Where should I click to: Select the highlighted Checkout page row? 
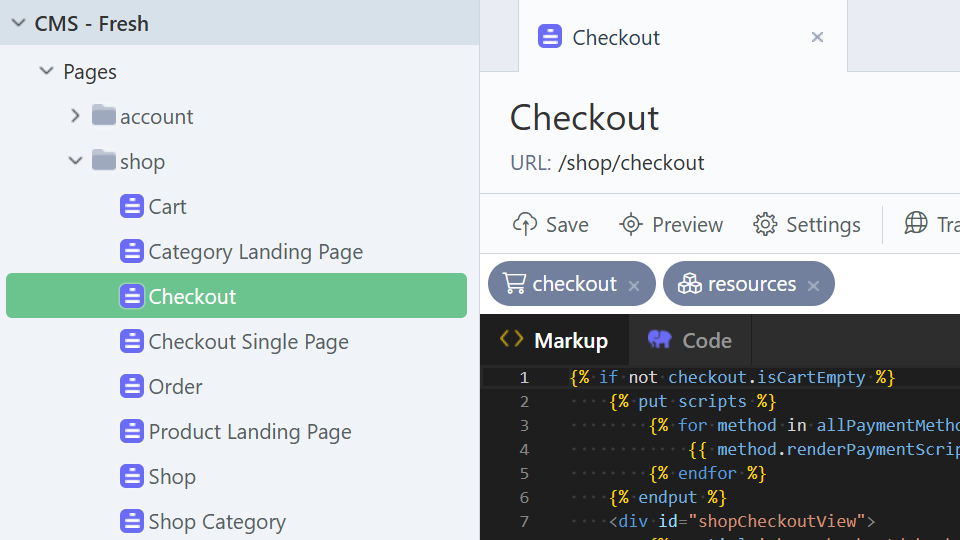pyautogui.click(x=236, y=296)
